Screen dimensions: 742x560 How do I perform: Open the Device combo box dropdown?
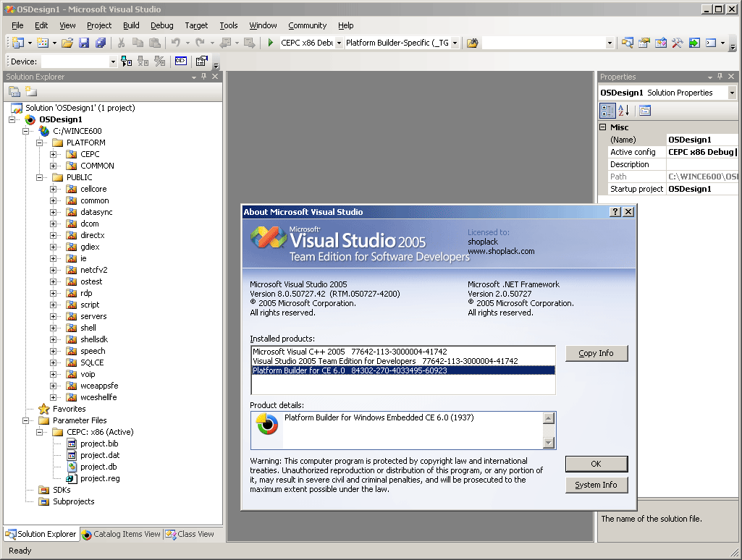click(113, 61)
